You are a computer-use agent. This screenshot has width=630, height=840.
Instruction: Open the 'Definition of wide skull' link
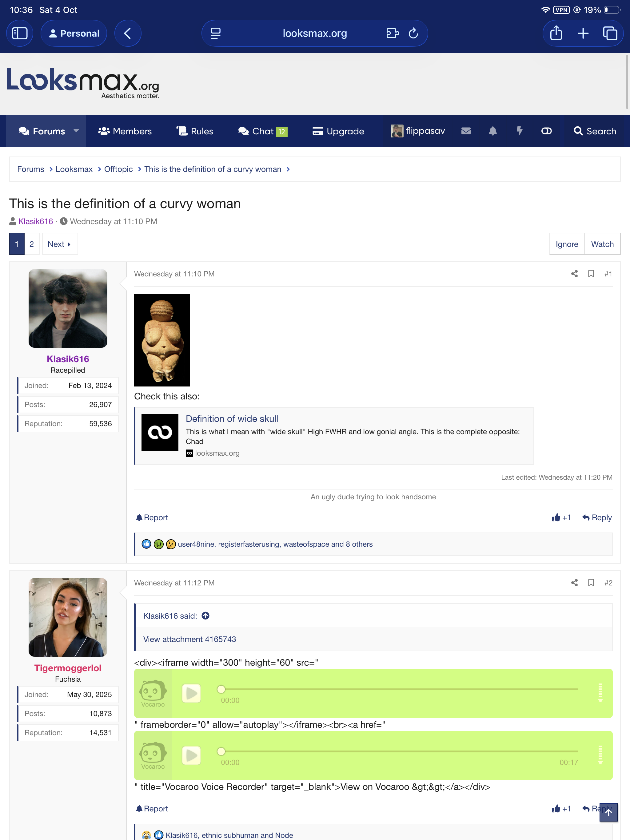pos(232,418)
